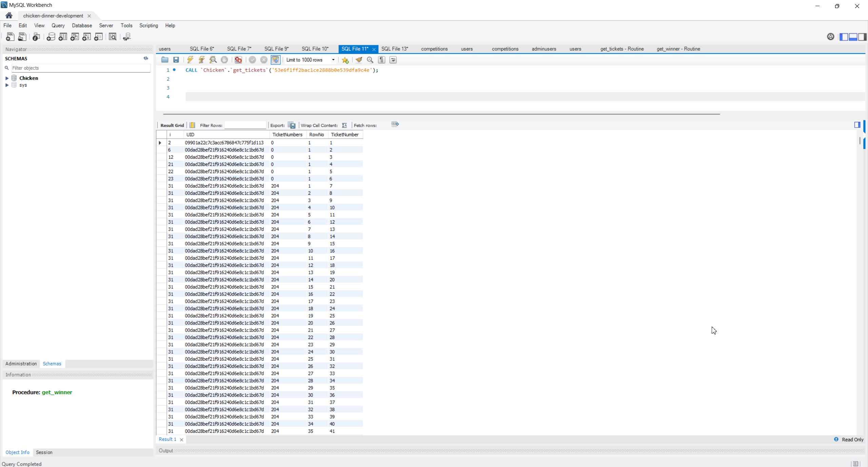Click the Beautify query broom icon
This screenshot has height=467, width=868.
click(x=359, y=60)
